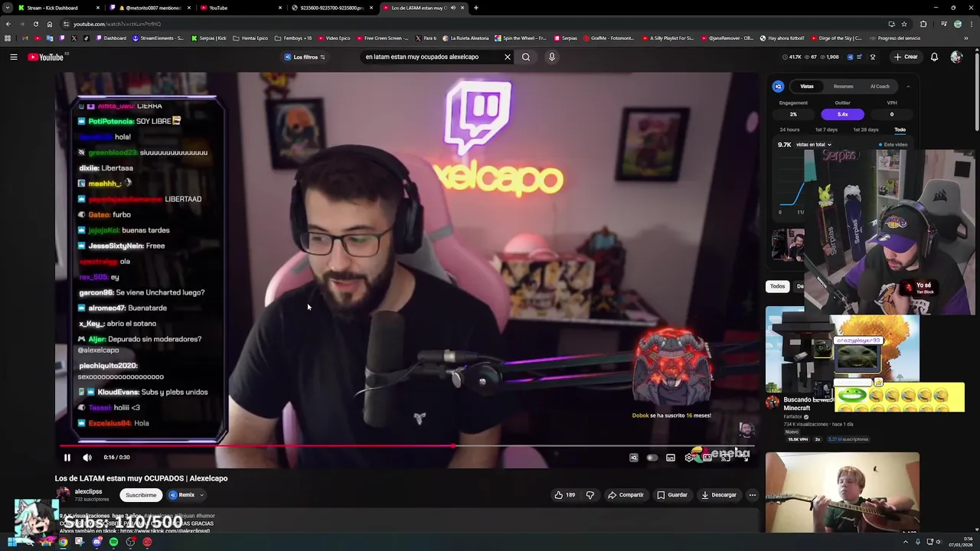Switch to the Vistas tab

point(807,86)
